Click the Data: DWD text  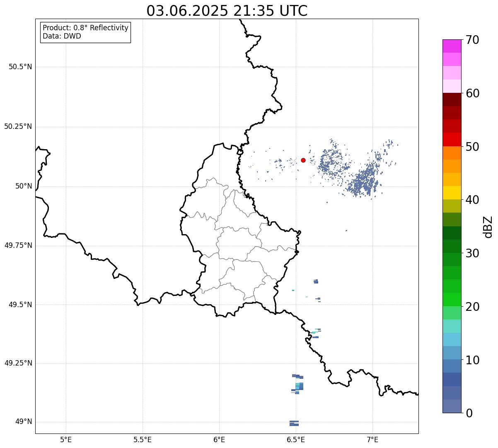pos(62,36)
